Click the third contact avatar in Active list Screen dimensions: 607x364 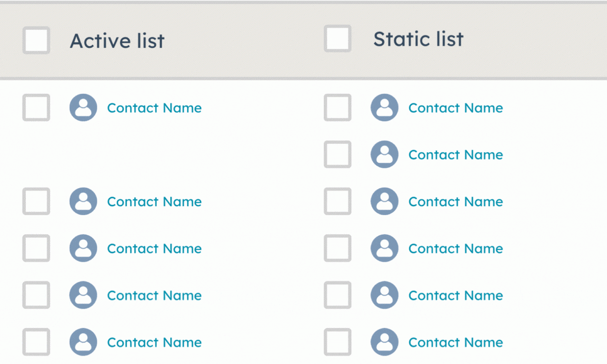83,248
